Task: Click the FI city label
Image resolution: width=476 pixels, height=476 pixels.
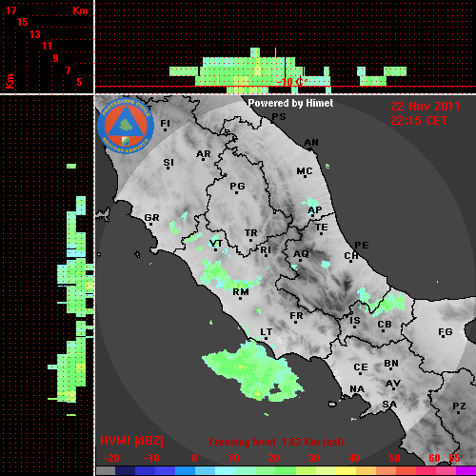Action: tap(165, 123)
